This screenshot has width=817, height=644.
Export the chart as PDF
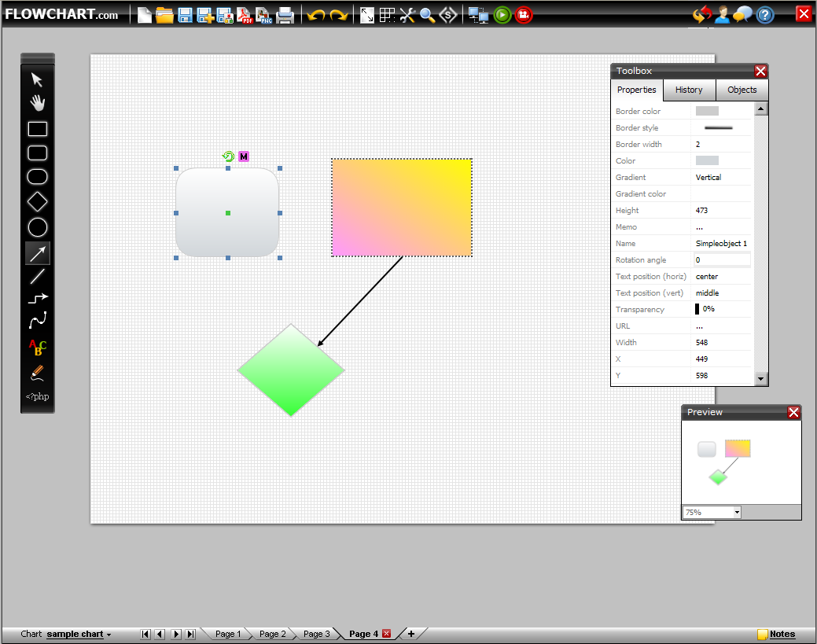245,14
